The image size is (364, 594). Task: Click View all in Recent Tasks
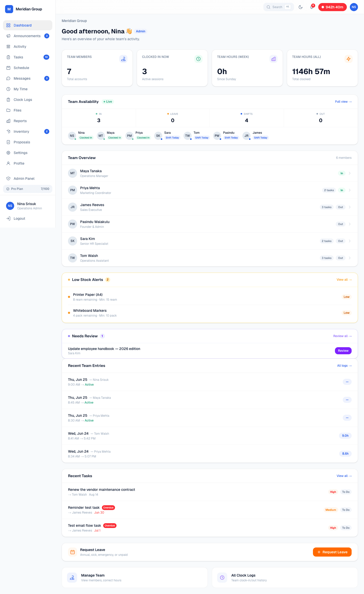(344, 476)
